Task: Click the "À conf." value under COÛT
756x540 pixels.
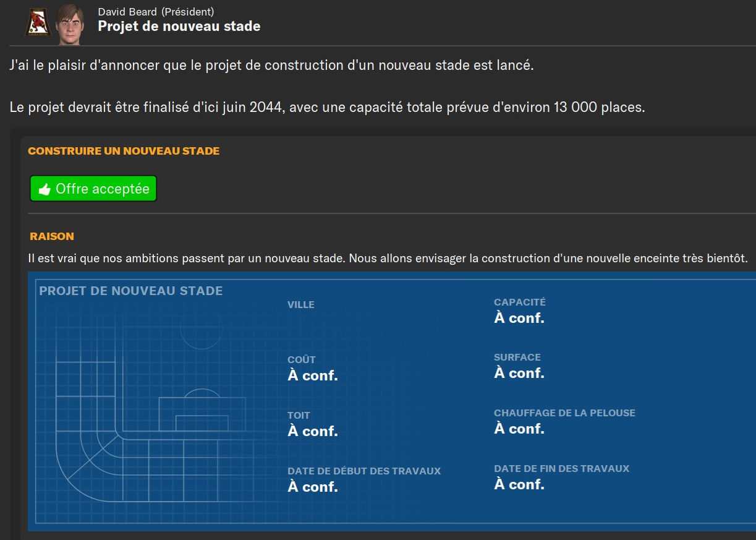Action: (312, 375)
